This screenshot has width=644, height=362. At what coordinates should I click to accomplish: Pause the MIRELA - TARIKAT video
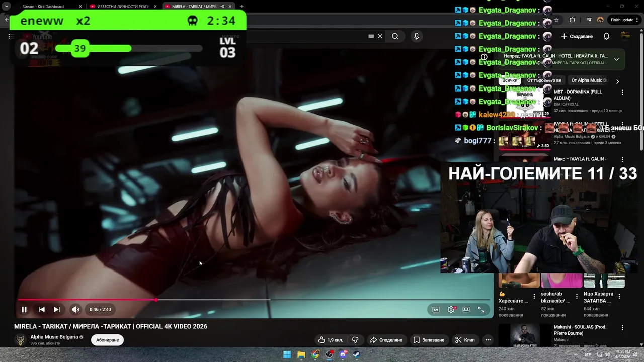pos(24,309)
